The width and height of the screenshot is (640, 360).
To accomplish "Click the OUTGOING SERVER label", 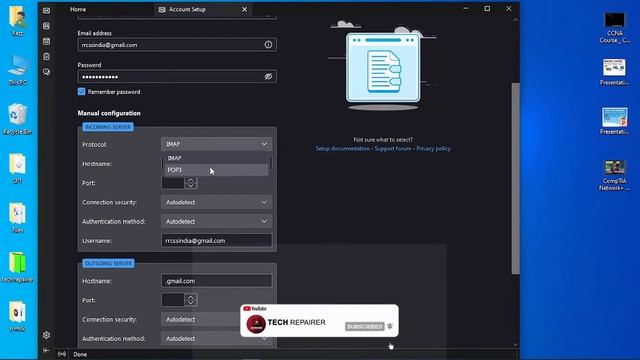I will [x=108, y=263].
